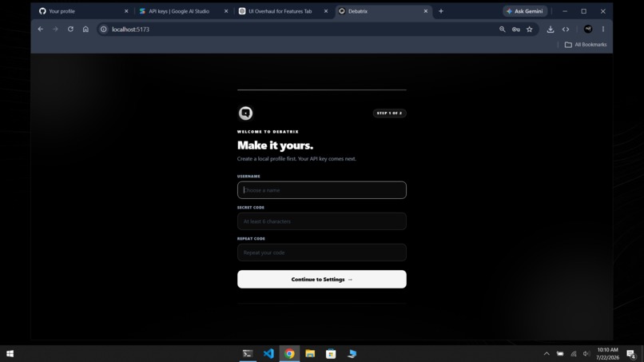The image size is (644, 362).
Task: Open the browser home page
Action: (85, 30)
